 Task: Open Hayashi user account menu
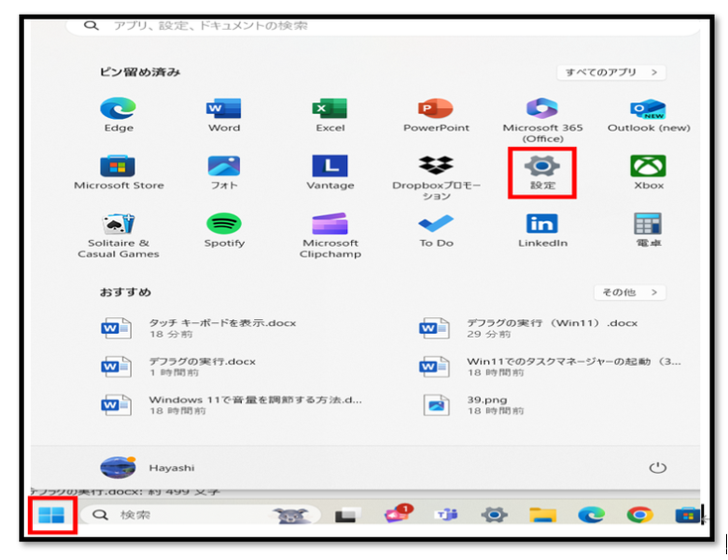pos(147,467)
